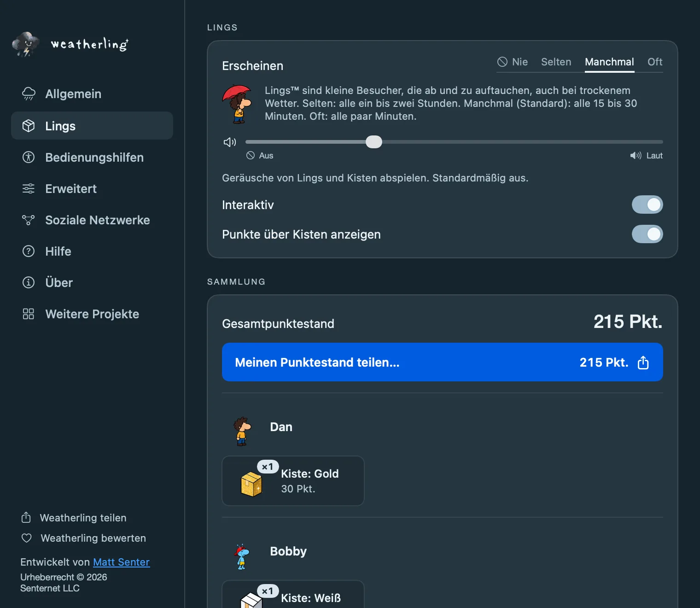
Task: Click the Soziale Netzwerke icon
Action: [29, 220]
